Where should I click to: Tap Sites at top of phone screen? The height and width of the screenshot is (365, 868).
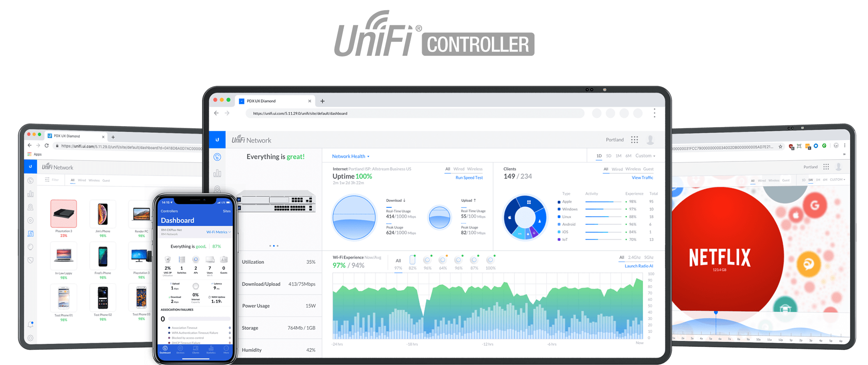[x=227, y=211]
